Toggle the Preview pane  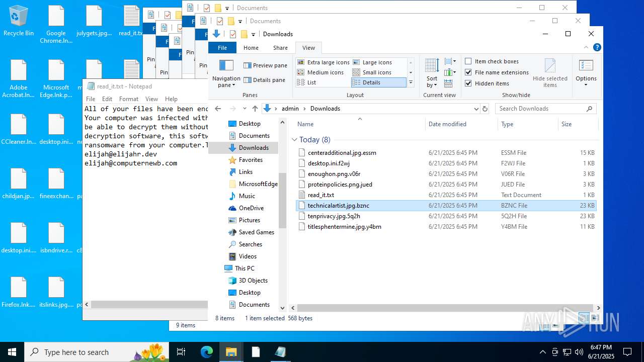click(x=265, y=65)
